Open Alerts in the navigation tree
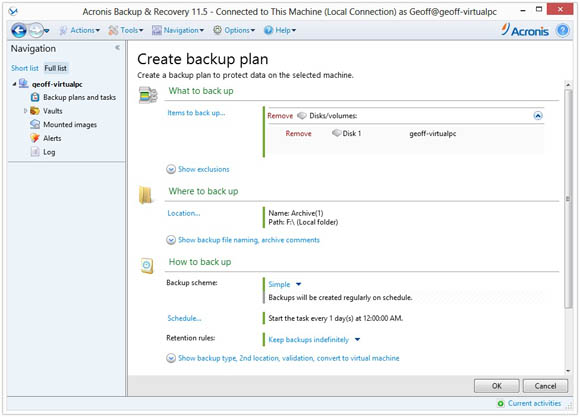The height and width of the screenshot is (417, 580). pyautogui.click(x=52, y=138)
